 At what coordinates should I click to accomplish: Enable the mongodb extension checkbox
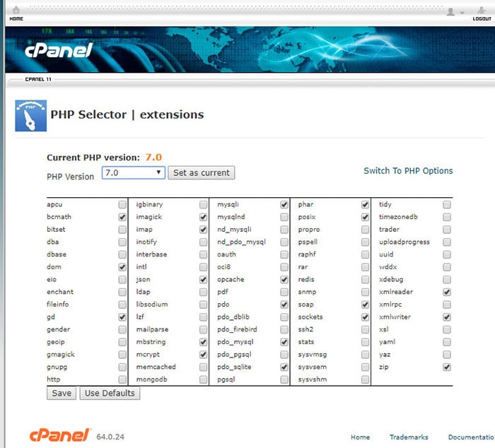pos(204,379)
